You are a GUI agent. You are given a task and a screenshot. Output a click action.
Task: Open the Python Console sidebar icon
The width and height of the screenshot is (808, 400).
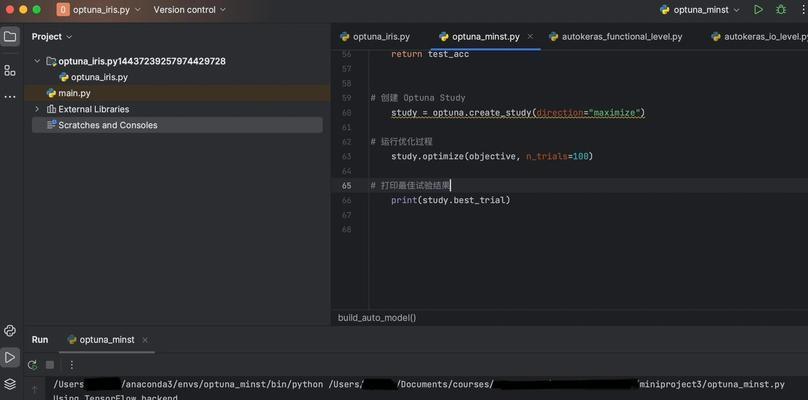click(x=10, y=331)
